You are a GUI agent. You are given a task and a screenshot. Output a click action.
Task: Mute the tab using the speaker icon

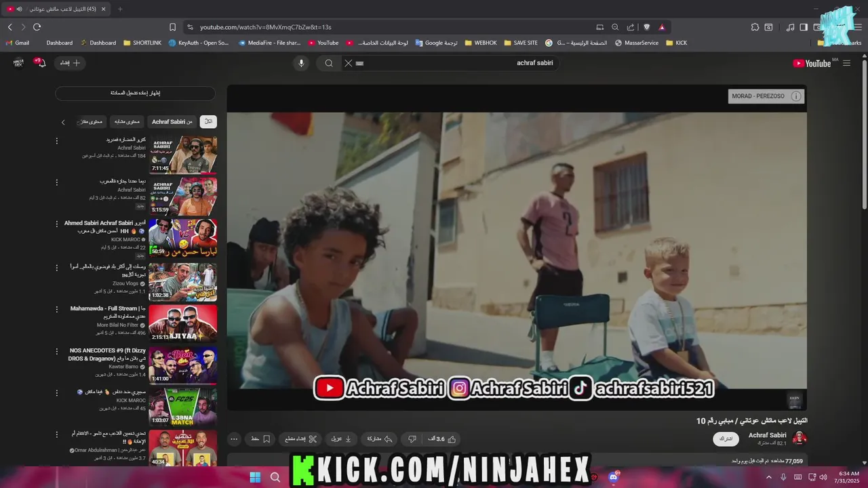pyautogui.click(x=19, y=9)
